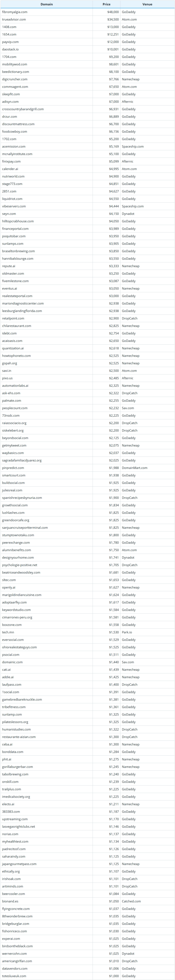Open hannibalslounge.com domain entry
175x980 pixels.
[18, 259]
